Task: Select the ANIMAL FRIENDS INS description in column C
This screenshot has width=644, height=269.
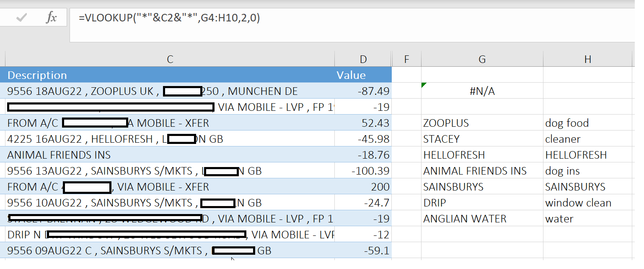Action: click(170, 155)
